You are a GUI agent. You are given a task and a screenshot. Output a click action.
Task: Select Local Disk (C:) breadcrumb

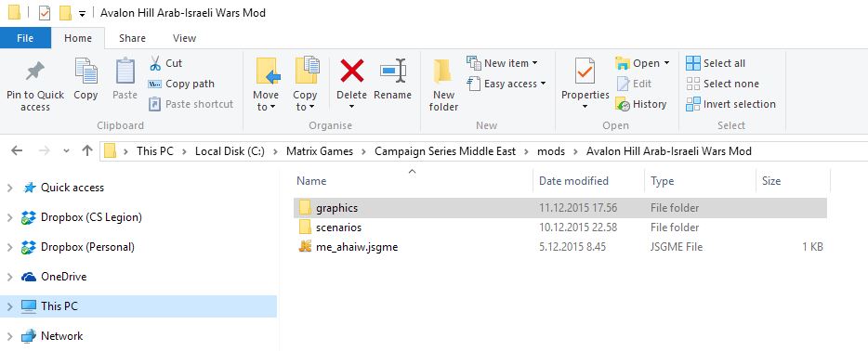(230, 151)
